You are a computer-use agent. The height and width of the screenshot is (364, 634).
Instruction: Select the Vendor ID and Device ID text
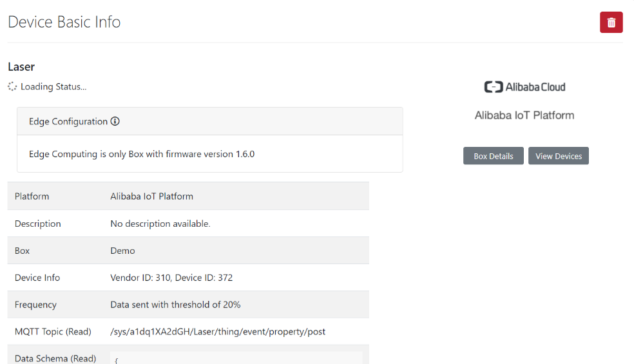(x=171, y=278)
